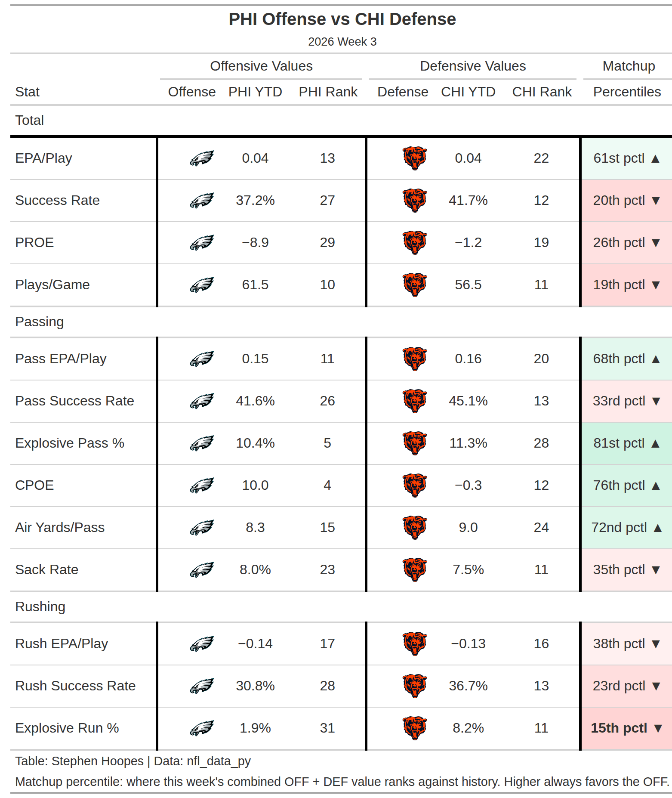Screen dimensions: 672x798
Task: Click the Eagles logo in the Explosive Run % row
Action: click(202, 728)
